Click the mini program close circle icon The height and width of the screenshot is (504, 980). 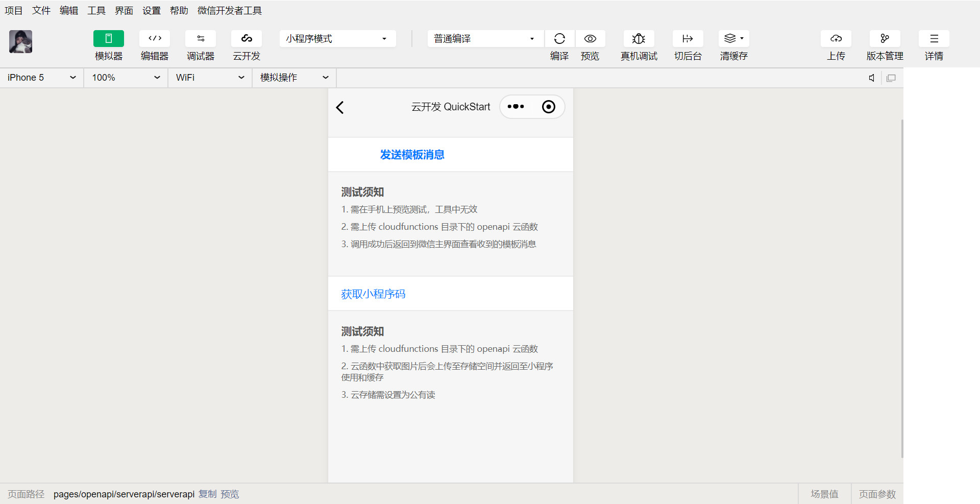tap(549, 107)
